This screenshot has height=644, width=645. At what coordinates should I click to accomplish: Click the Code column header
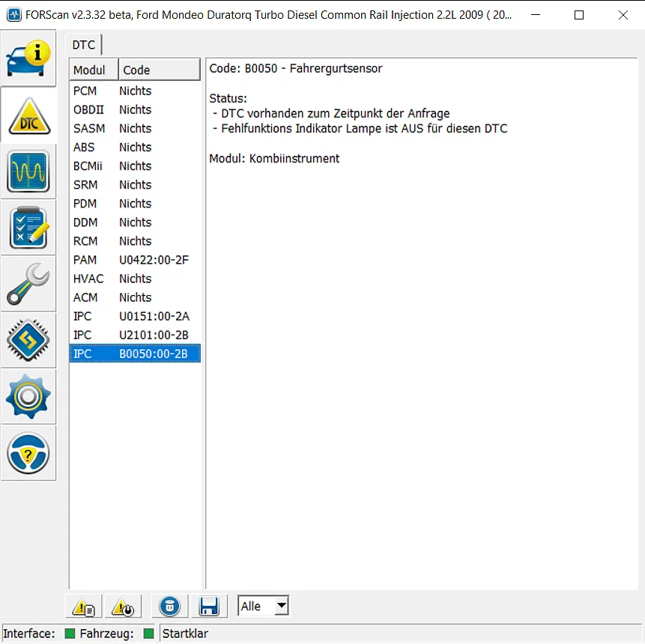(x=159, y=70)
